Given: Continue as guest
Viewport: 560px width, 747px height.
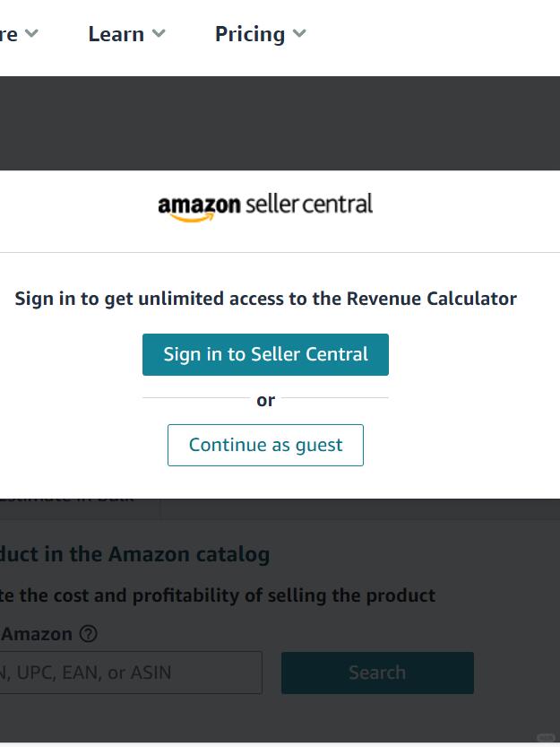Looking at the screenshot, I should click(x=265, y=445).
